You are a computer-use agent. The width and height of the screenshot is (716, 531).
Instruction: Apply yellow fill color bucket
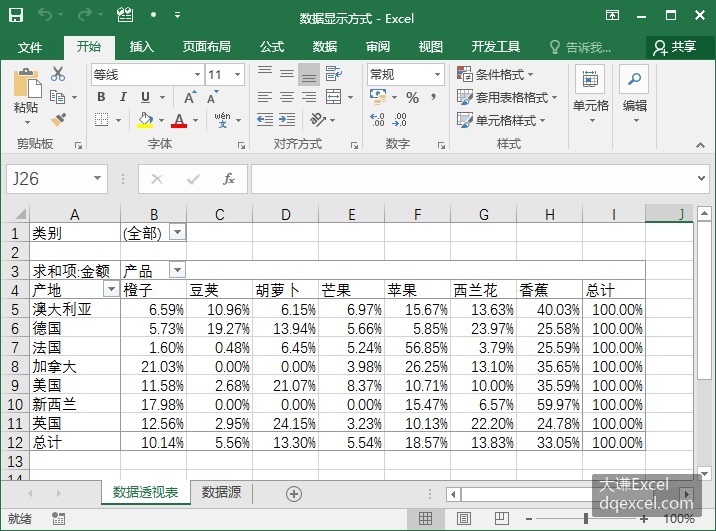coord(145,120)
